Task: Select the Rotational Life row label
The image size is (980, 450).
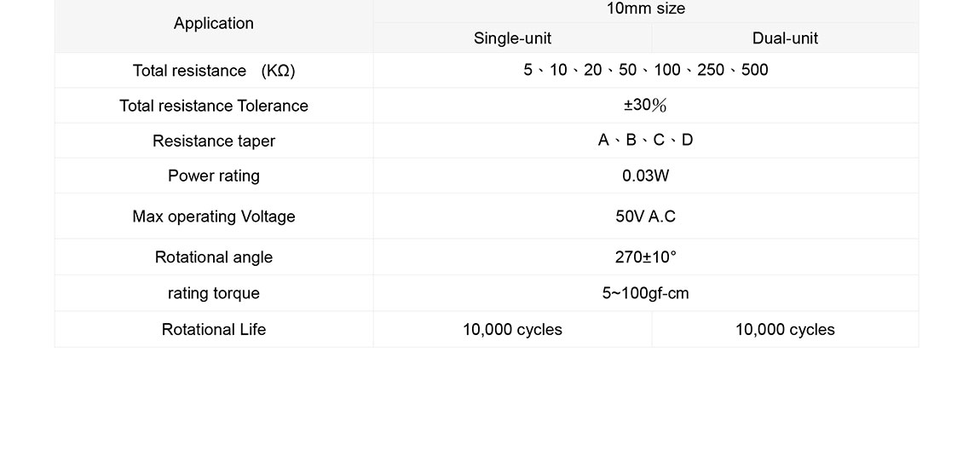Action: tap(214, 330)
